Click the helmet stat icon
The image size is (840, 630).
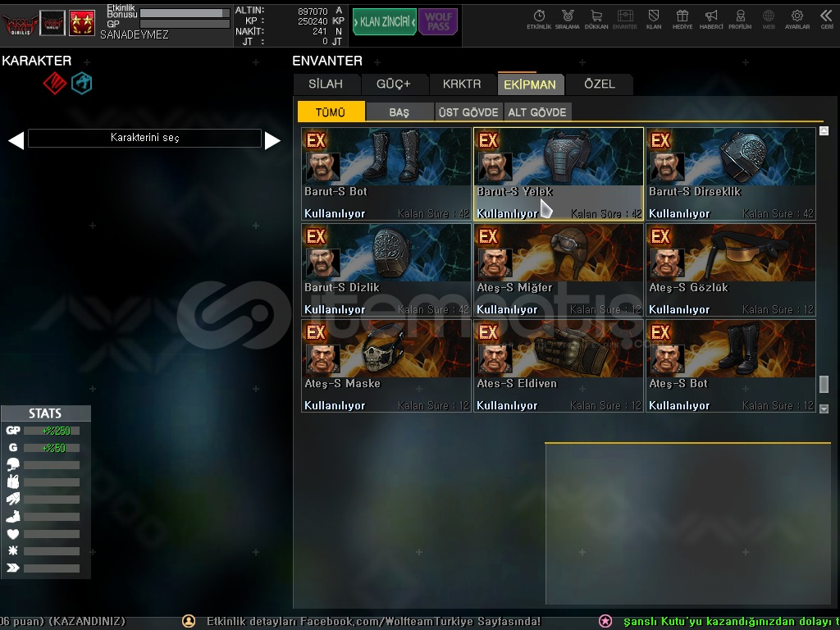pyautogui.click(x=13, y=464)
